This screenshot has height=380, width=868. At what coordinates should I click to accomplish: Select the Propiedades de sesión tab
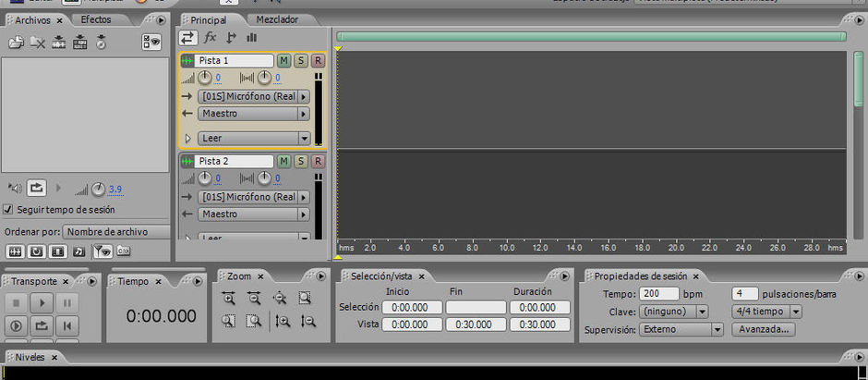(641, 276)
